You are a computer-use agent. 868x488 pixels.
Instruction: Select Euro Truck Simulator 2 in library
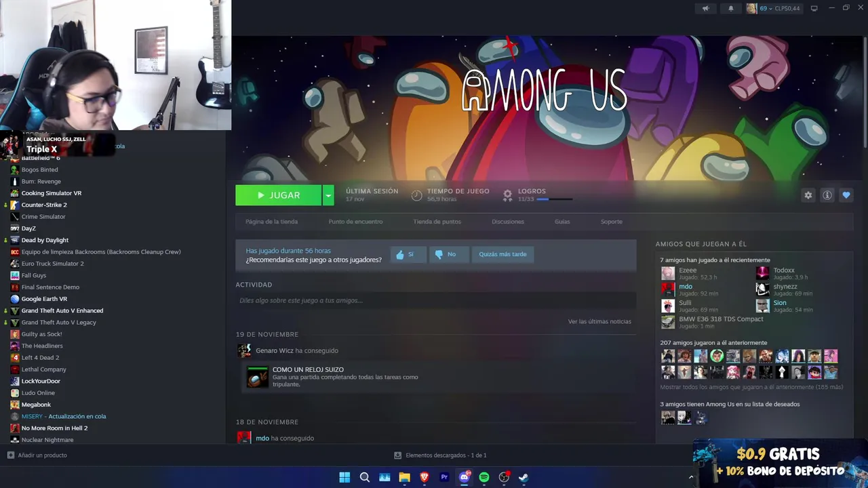tap(52, 264)
